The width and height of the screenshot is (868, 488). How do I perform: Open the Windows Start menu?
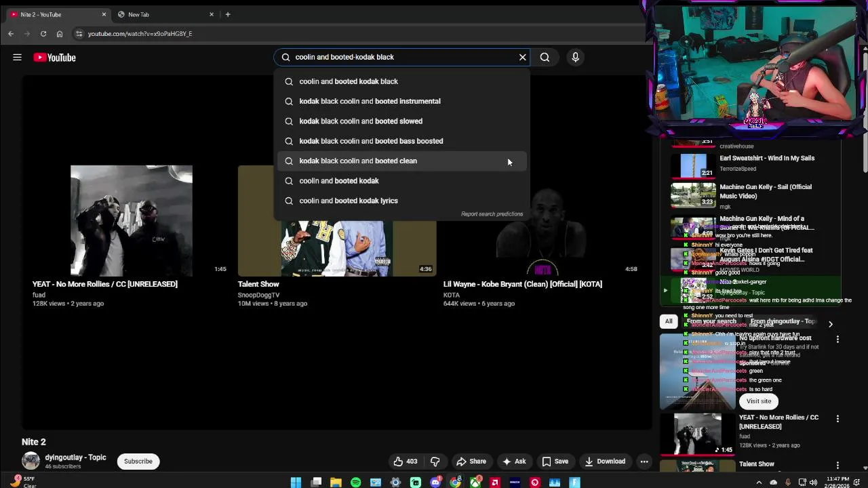coord(296,483)
